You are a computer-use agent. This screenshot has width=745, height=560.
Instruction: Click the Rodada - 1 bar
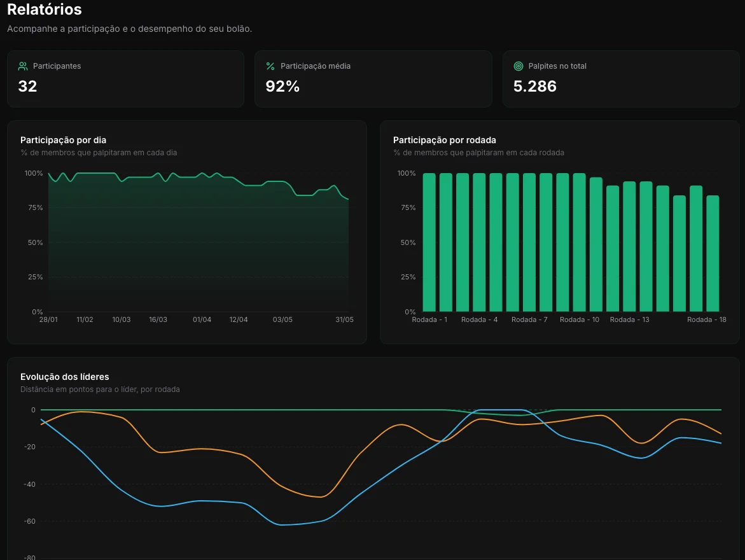[429, 242]
